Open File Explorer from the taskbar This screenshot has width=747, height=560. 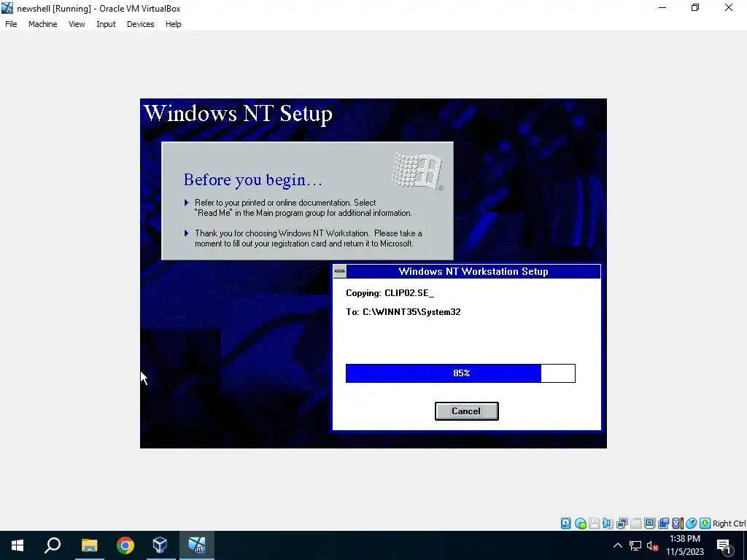click(89, 545)
